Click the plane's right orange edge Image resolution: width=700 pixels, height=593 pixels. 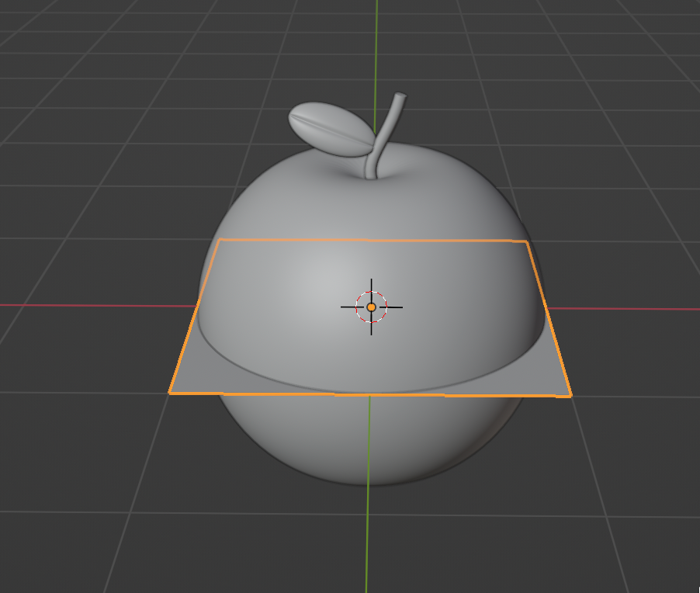tap(549, 318)
